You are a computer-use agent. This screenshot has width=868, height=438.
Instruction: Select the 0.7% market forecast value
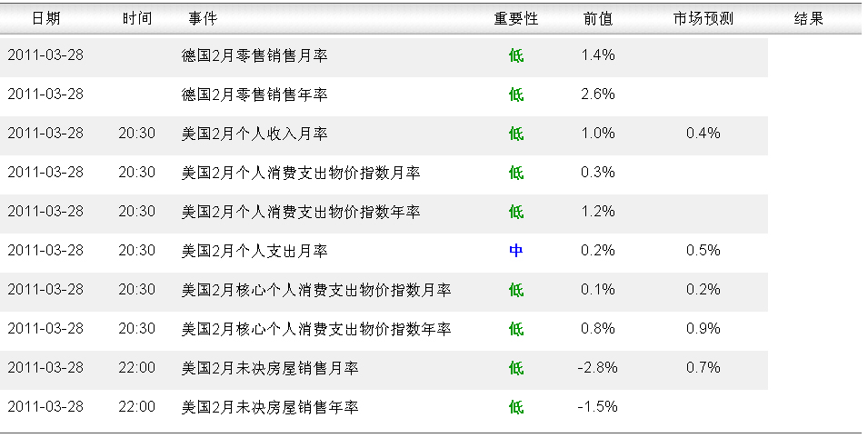[703, 368]
